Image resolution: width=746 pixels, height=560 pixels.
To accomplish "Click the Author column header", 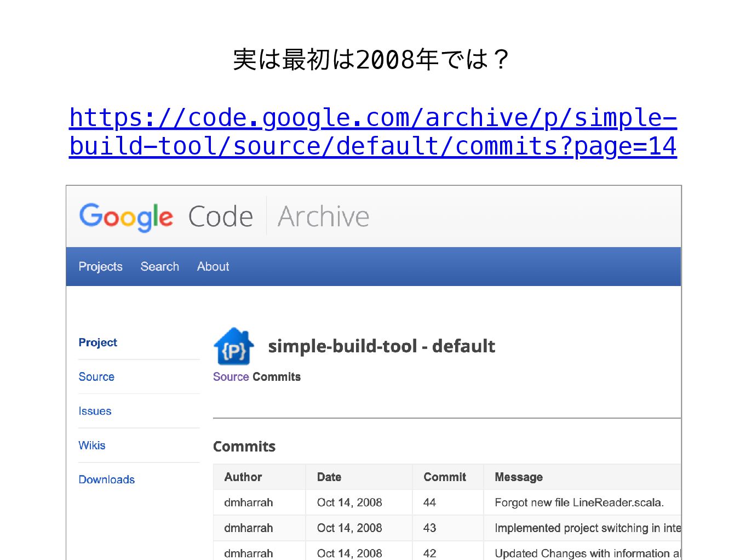I will point(243,477).
